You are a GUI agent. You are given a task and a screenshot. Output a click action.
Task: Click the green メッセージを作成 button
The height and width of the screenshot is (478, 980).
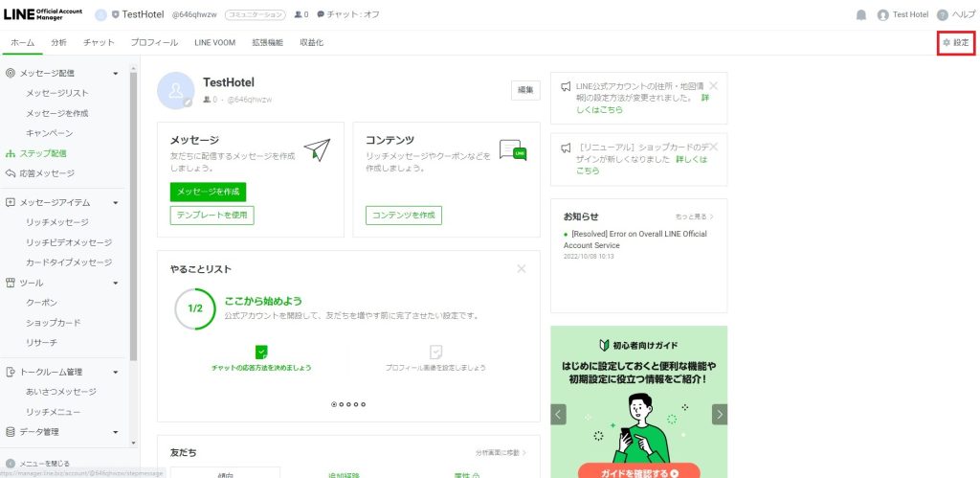208,192
